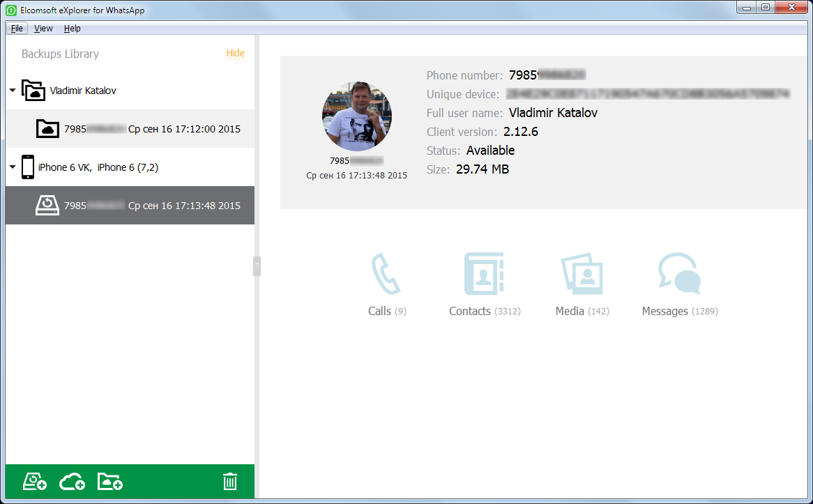The height and width of the screenshot is (504, 813).
Task: Click the iPhone 6 VK phone icon
Action: [29, 167]
